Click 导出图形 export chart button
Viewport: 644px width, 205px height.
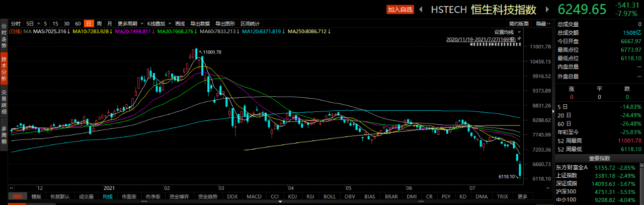point(225,24)
